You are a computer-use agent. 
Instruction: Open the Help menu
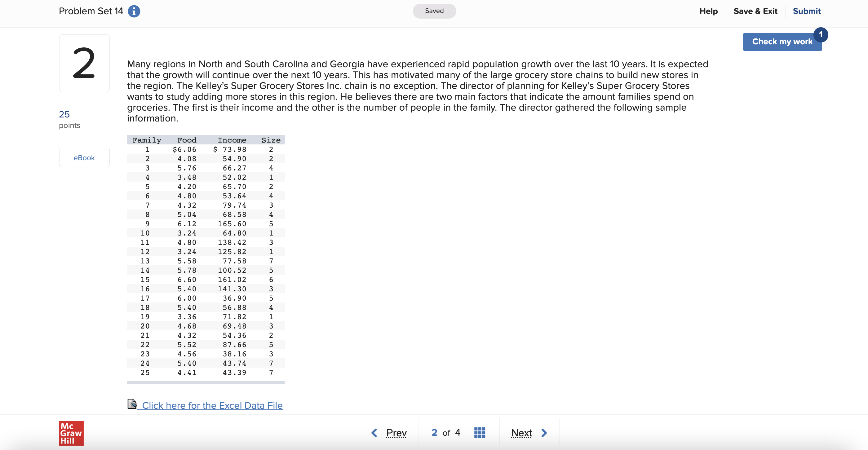coord(708,11)
